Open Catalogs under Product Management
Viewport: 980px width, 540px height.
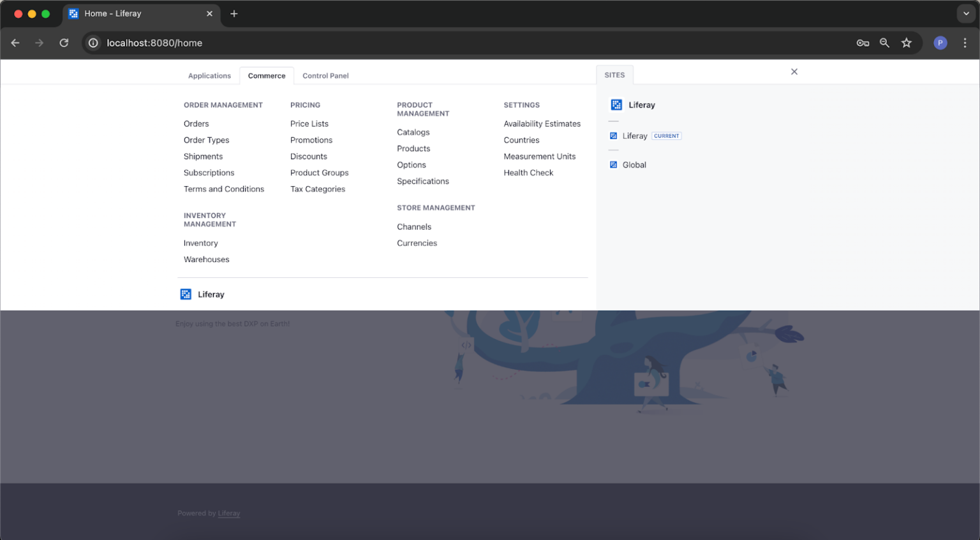[x=413, y=132]
